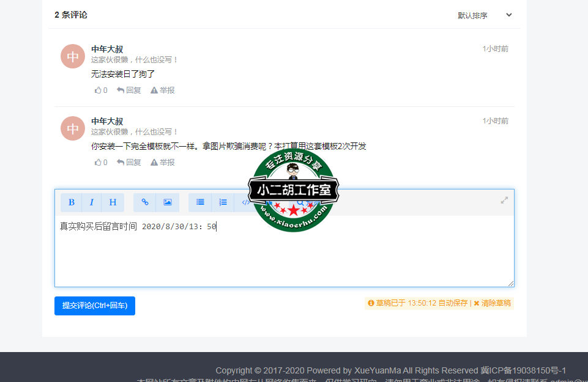Image resolution: width=588 pixels, height=382 pixels.
Task: Report the first comment via 举报
Action: [x=162, y=90]
